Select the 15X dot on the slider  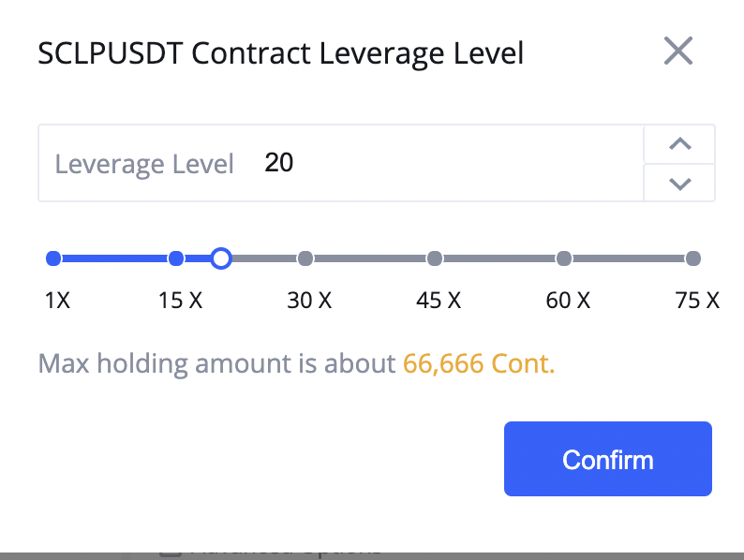[176, 258]
